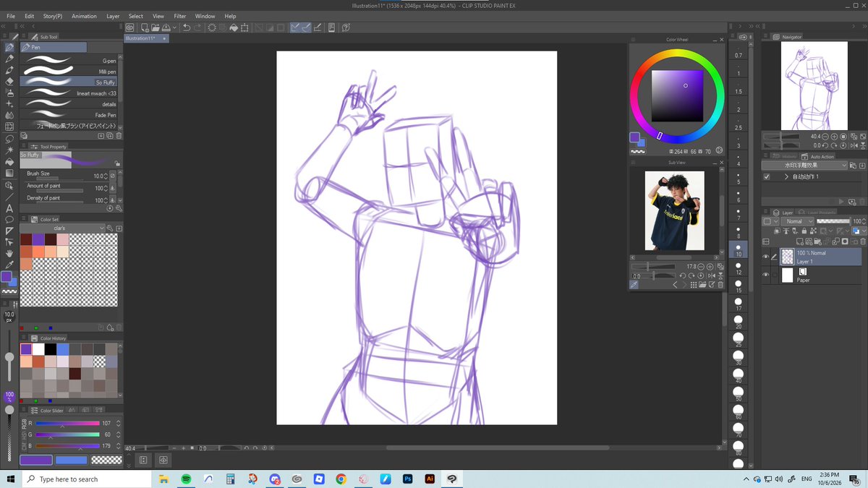Screen dimensions: 868x488
Task: Expand the 自动动作 1 auto action entry
Action: [x=786, y=176]
